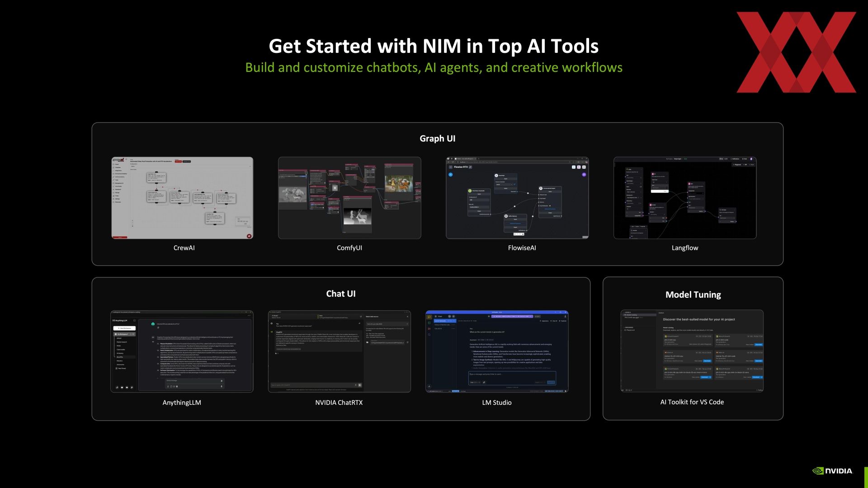Click the 'FlowiseAI' caption label
This screenshot has width=868, height=488.
click(x=522, y=248)
